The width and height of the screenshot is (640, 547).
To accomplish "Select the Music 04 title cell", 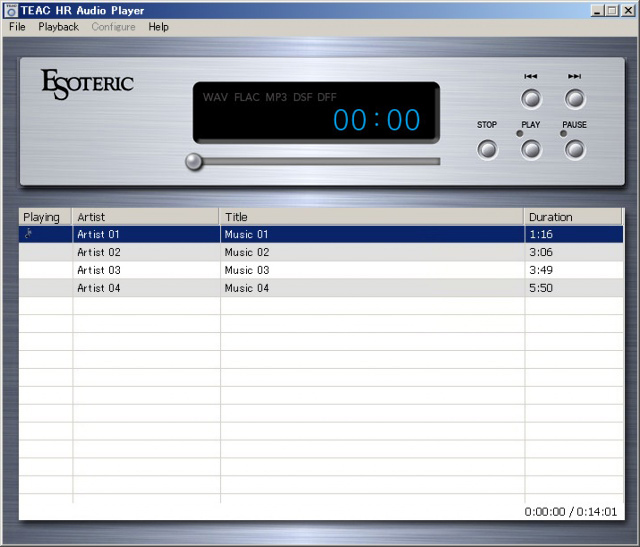I will tap(372, 288).
